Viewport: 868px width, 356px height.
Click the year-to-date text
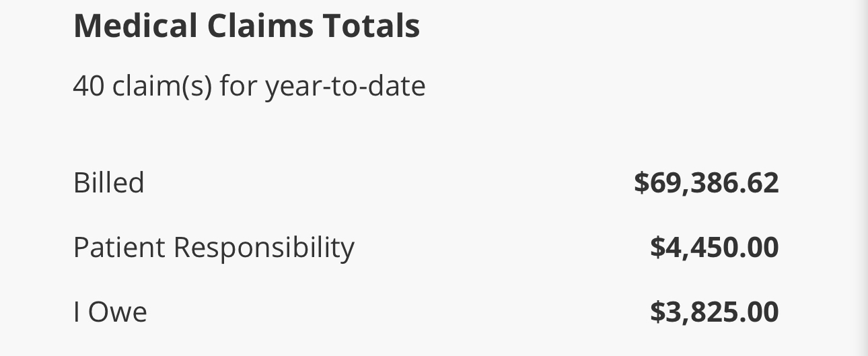[345, 86]
